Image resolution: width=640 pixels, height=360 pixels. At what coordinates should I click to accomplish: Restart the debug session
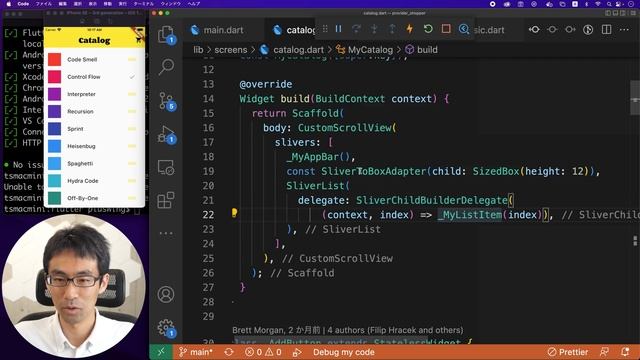tap(428, 29)
